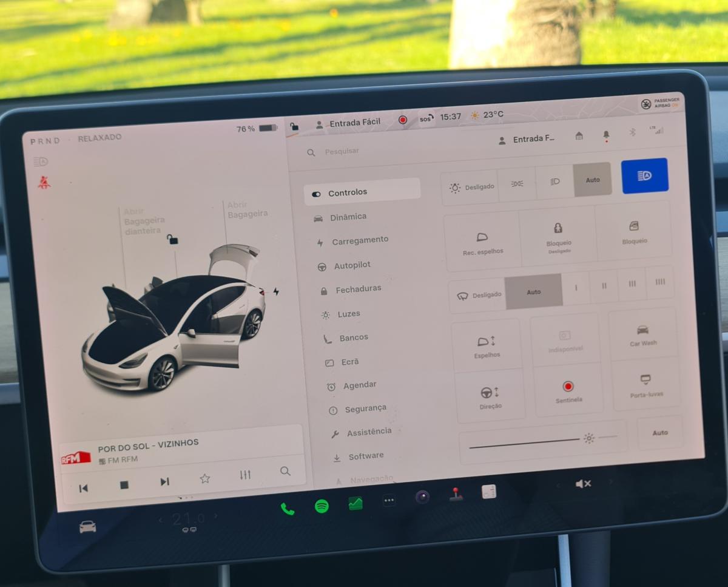Set display brightness to Auto
The height and width of the screenshot is (587, 728).
(660, 433)
